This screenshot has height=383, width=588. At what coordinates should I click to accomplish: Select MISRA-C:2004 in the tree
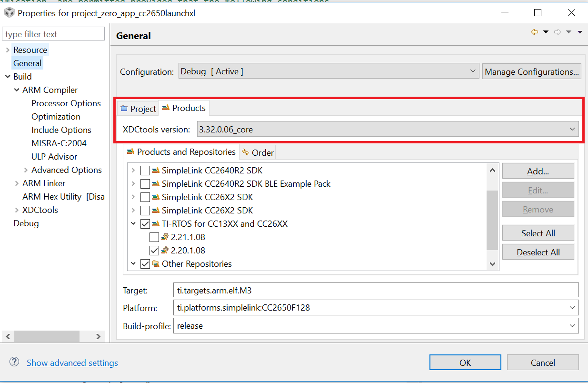tap(59, 143)
